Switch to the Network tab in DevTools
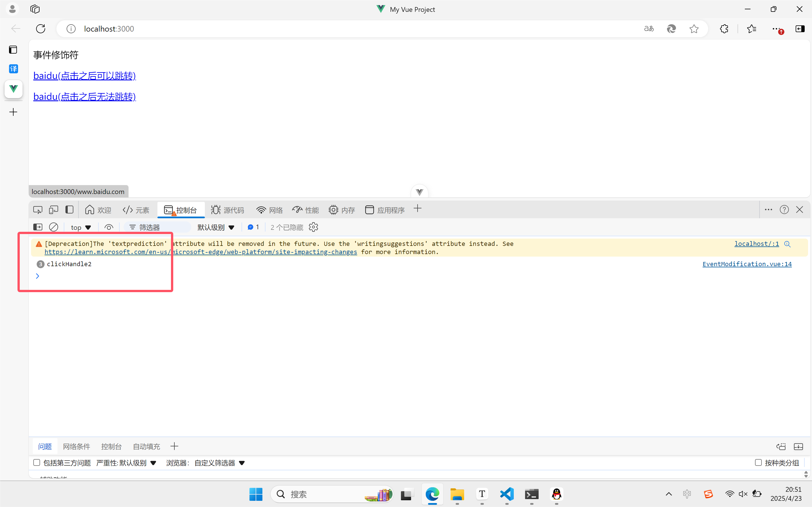This screenshot has width=812, height=507. (270, 210)
